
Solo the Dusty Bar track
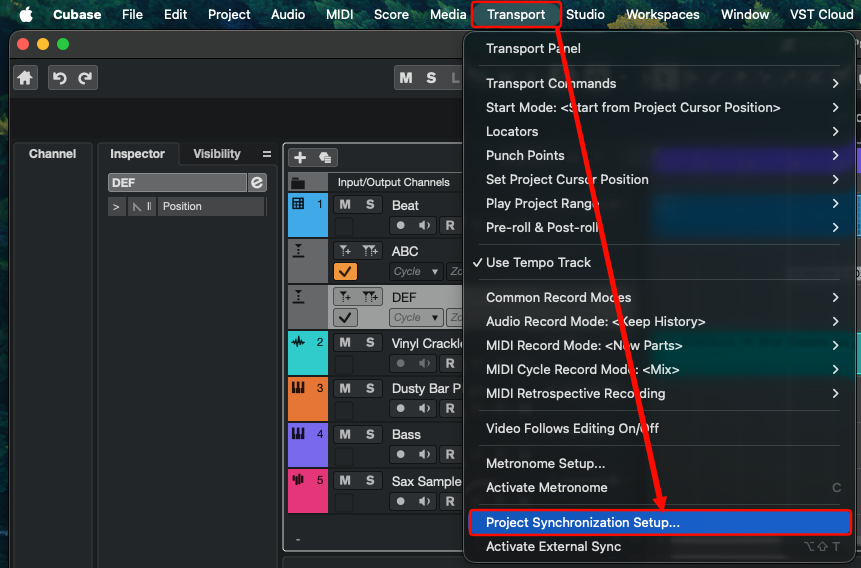(370, 388)
